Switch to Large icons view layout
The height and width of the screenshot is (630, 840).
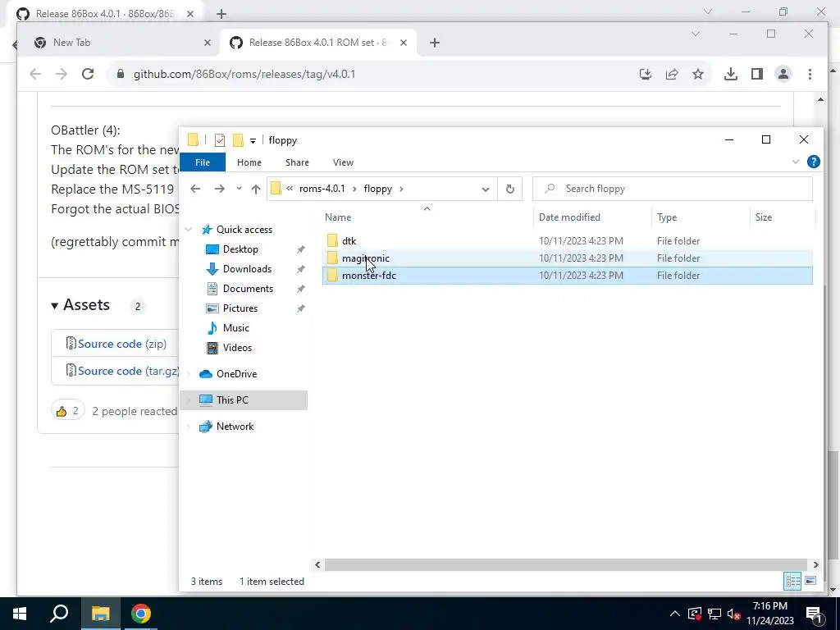pos(810,581)
